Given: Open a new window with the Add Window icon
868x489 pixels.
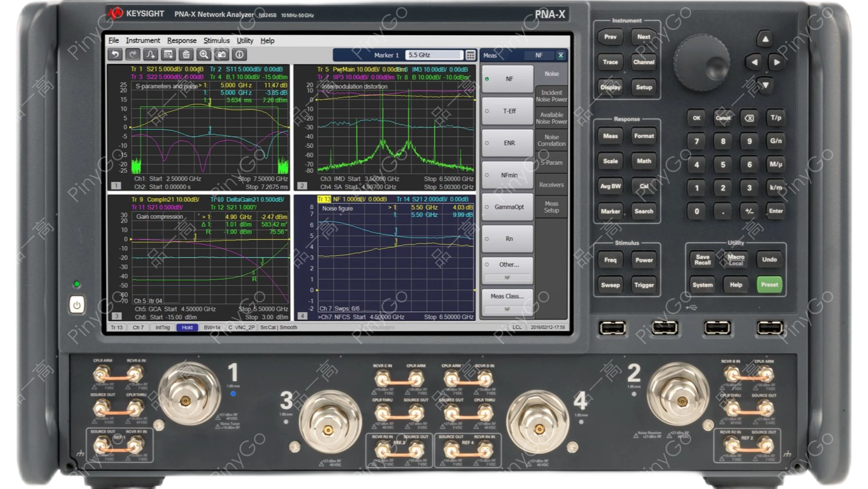Looking at the screenshot, I should point(168,54).
